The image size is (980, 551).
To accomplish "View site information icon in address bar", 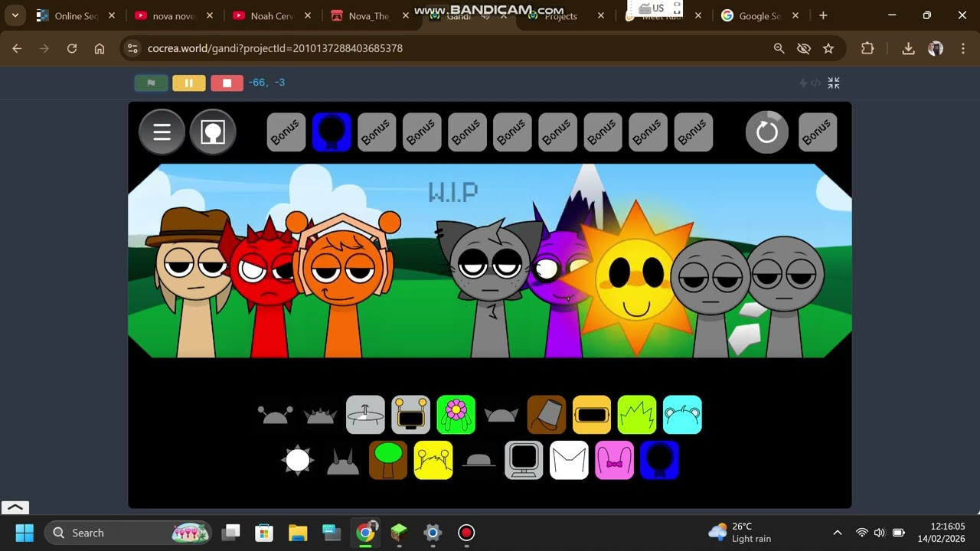I will point(132,48).
